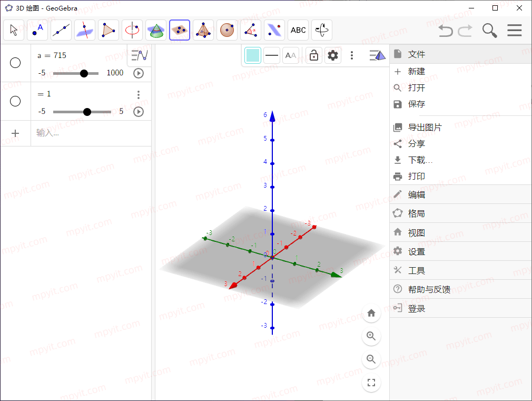Open the text size AA dropdown
The image size is (532, 401).
coord(290,55)
